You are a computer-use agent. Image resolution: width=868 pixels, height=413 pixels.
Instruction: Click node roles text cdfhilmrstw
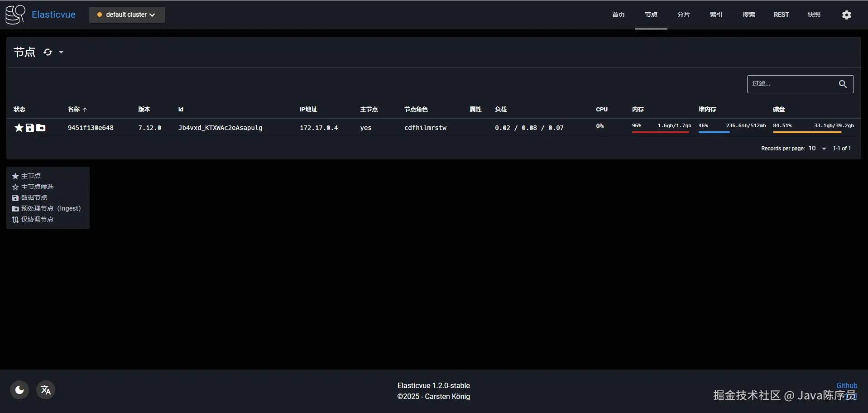coord(426,128)
